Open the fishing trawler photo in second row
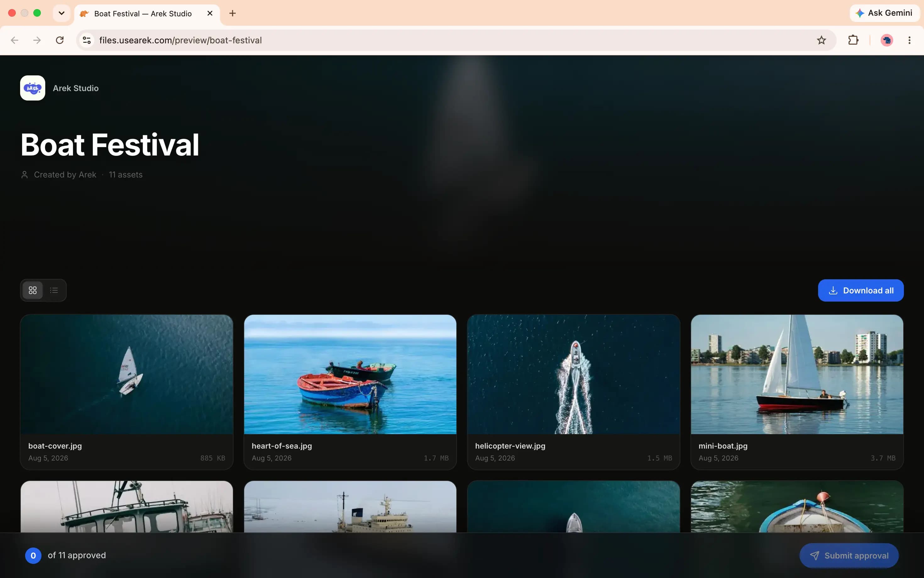This screenshot has height=578, width=924. pos(127,506)
